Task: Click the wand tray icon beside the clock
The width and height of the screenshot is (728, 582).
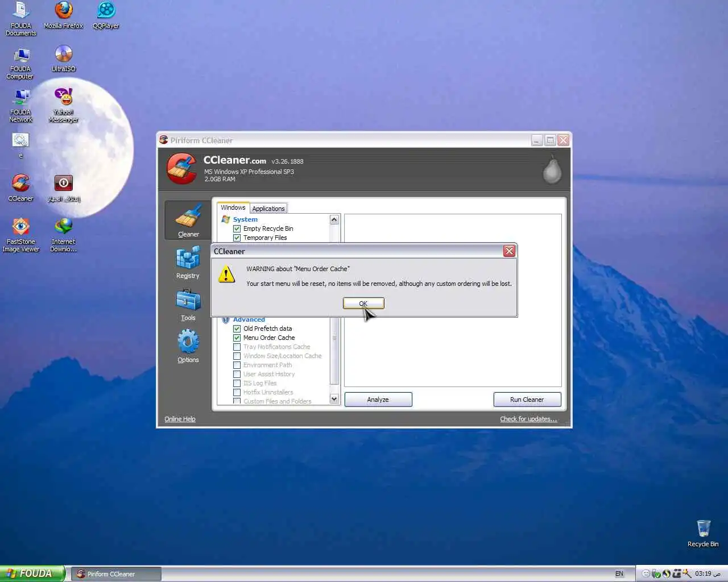Action: (686, 573)
